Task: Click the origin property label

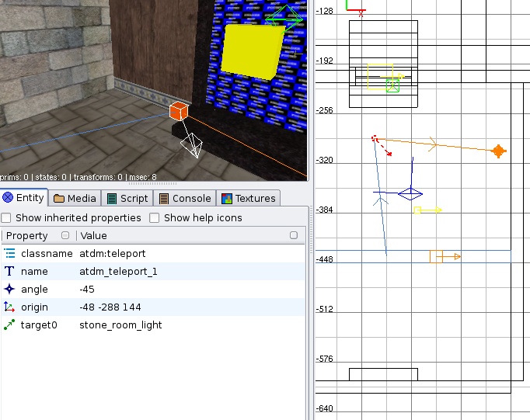Action: click(34, 307)
